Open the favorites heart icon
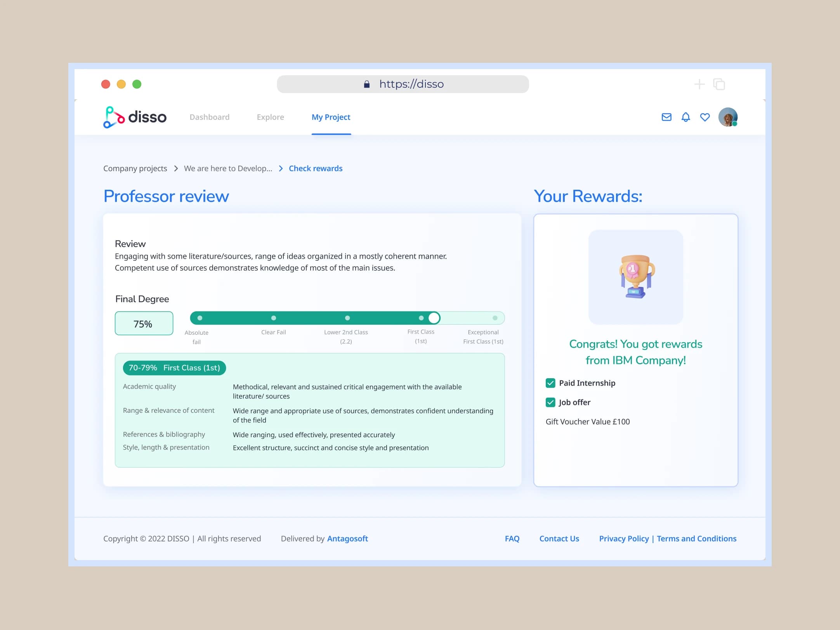This screenshot has height=630, width=840. 705,117
